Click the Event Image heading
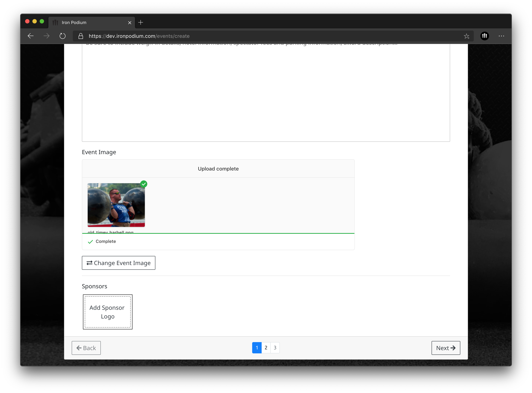The image size is (532, 393). [x=99, y=152]
